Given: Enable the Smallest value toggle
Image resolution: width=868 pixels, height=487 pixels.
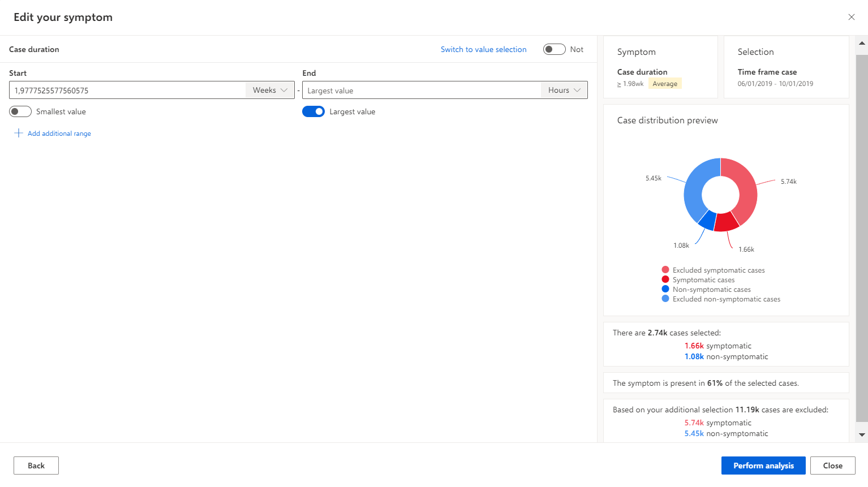Looking at the screenshot, I should coord(20,111).
